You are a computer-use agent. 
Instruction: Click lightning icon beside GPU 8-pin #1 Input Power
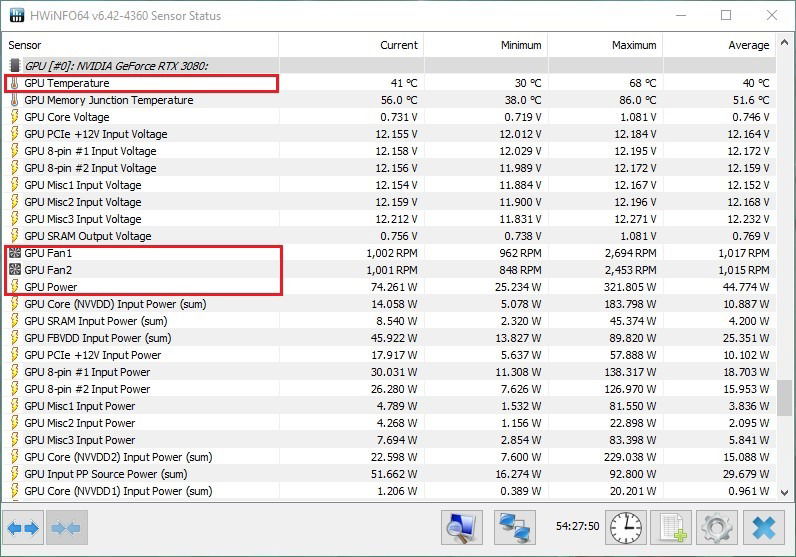(x=15, y=372)
